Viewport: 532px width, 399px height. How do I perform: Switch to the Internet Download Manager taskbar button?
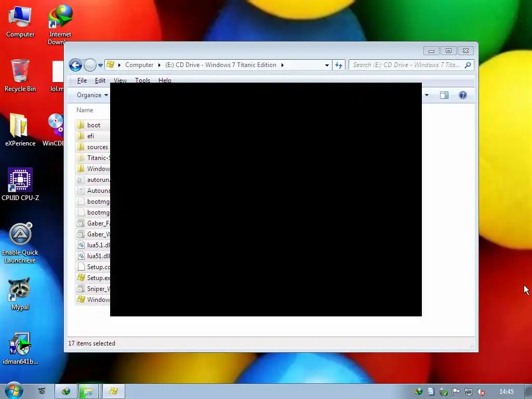(x=66, y=392)
